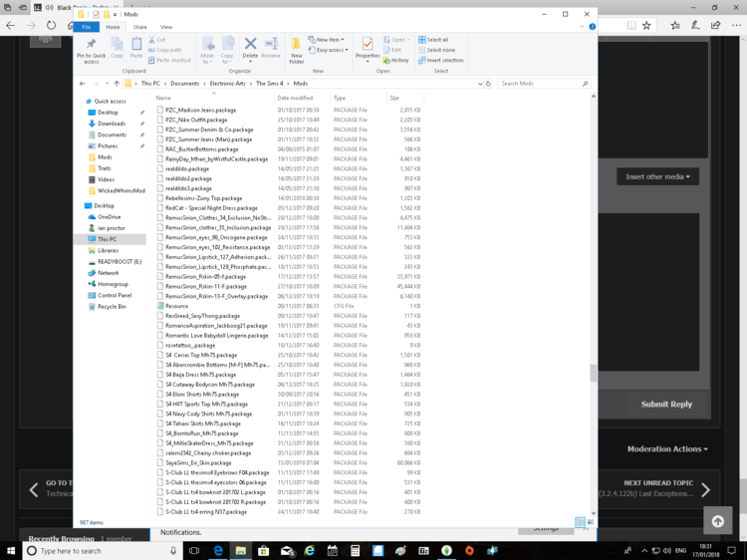Click Select all
The image size is (747, 560).
[433, 40]
